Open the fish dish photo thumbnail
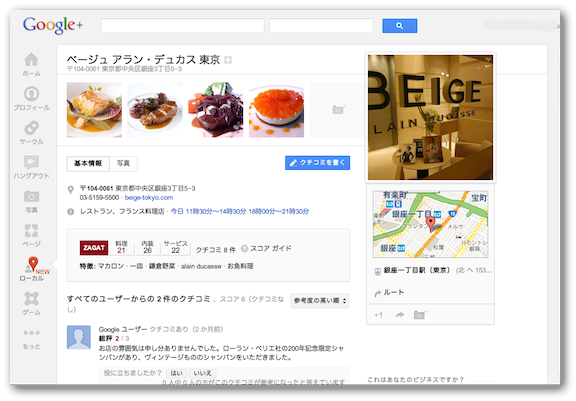The width and height of the screenshot is (576, 401). (94, 110)
